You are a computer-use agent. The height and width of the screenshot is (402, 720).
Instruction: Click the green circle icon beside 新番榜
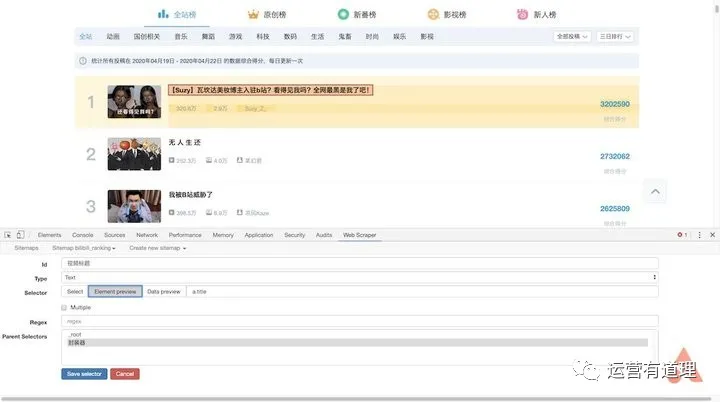click(x=343, y=14)
